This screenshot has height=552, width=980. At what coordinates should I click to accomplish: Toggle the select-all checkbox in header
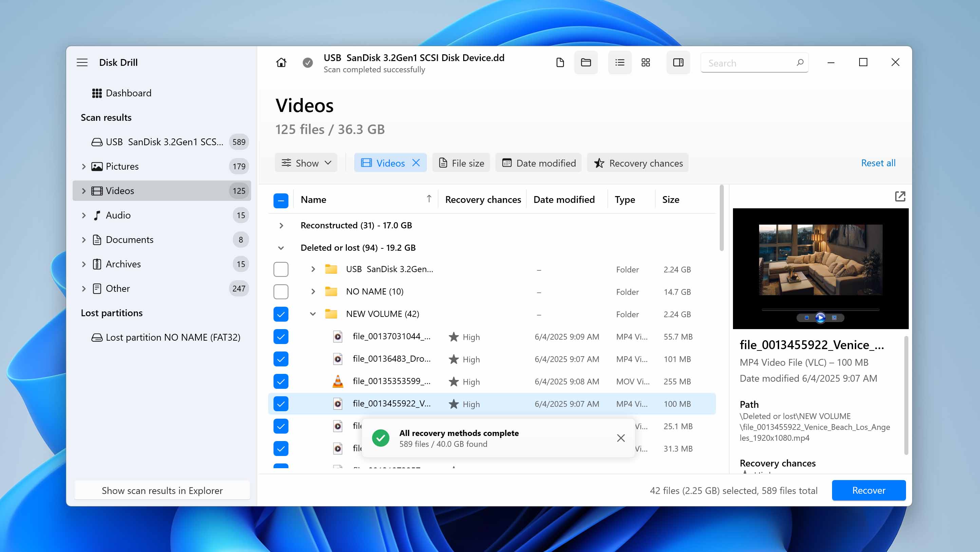pyautogui.click(x=281, y=200)
